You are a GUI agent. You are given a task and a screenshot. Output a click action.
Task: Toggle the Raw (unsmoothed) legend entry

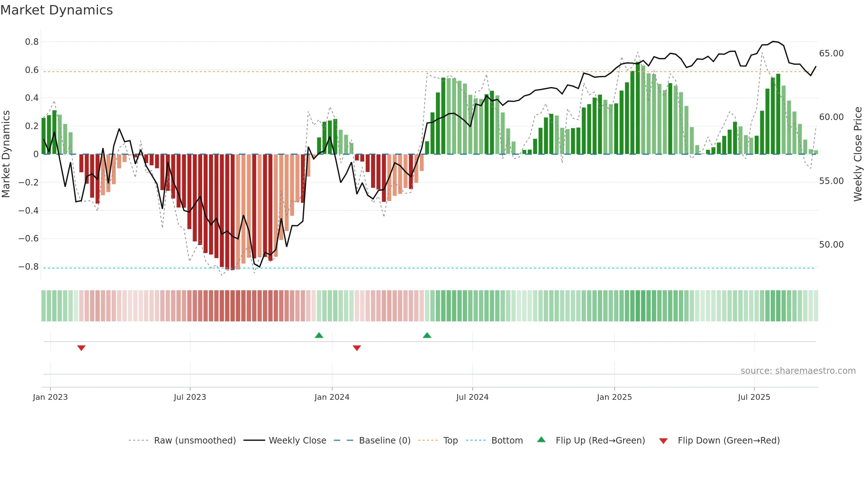click(182, 440)
